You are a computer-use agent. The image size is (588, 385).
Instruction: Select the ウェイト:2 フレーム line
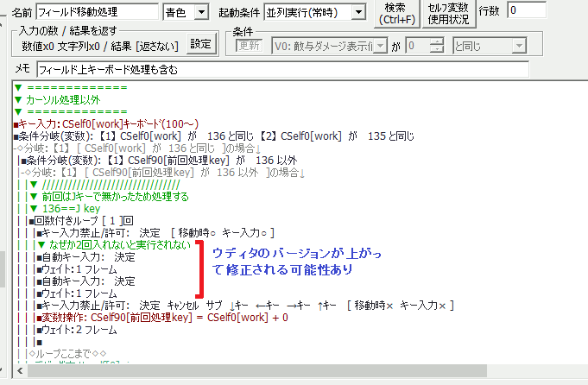click(77, 330)
